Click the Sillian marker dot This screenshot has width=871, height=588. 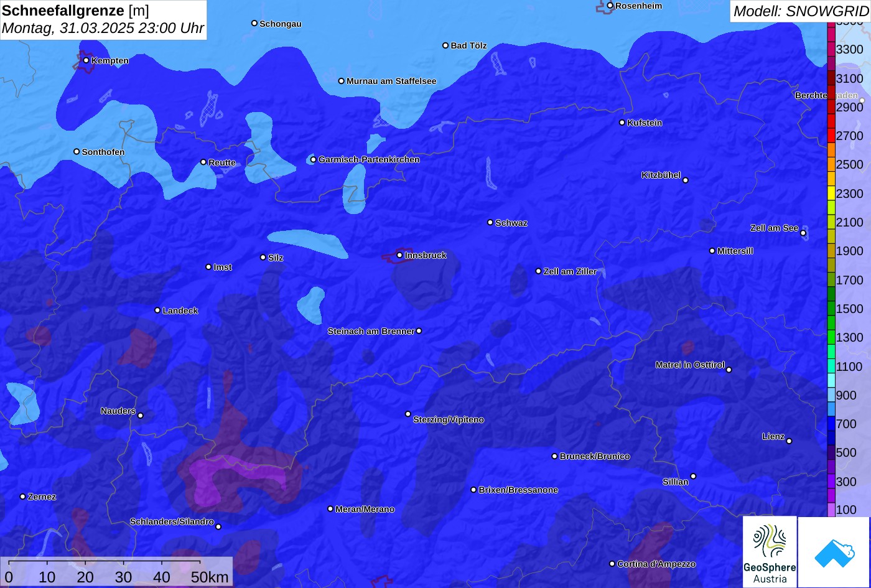[693, 477]
